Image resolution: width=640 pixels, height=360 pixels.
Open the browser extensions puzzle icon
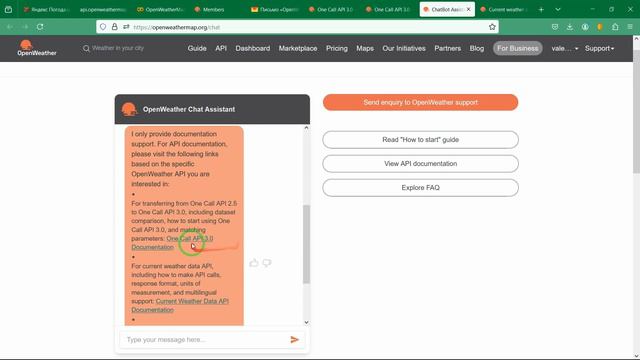(x=615, y=27)
